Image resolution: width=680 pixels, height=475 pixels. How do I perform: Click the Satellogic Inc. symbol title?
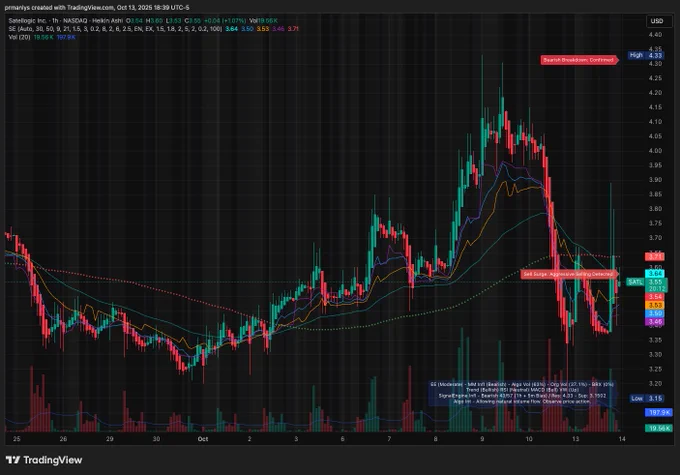27,21
